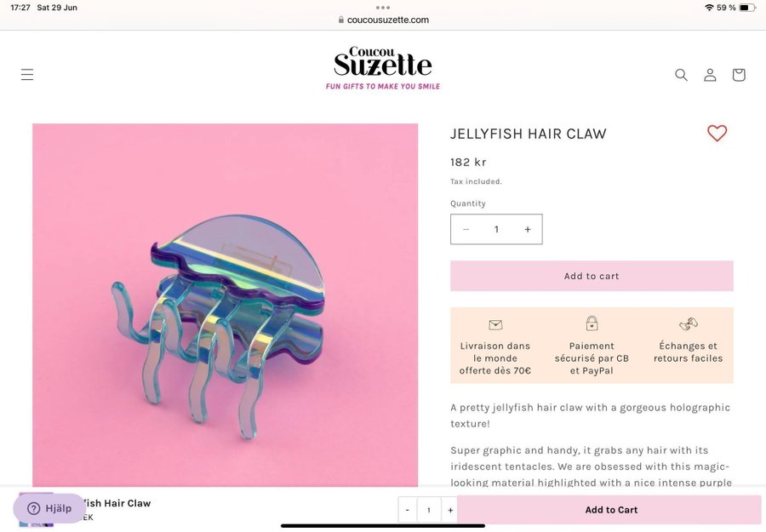The image size is (766, 532).
Task: Click the envelope delivery icon
Action: click(495, 324)
